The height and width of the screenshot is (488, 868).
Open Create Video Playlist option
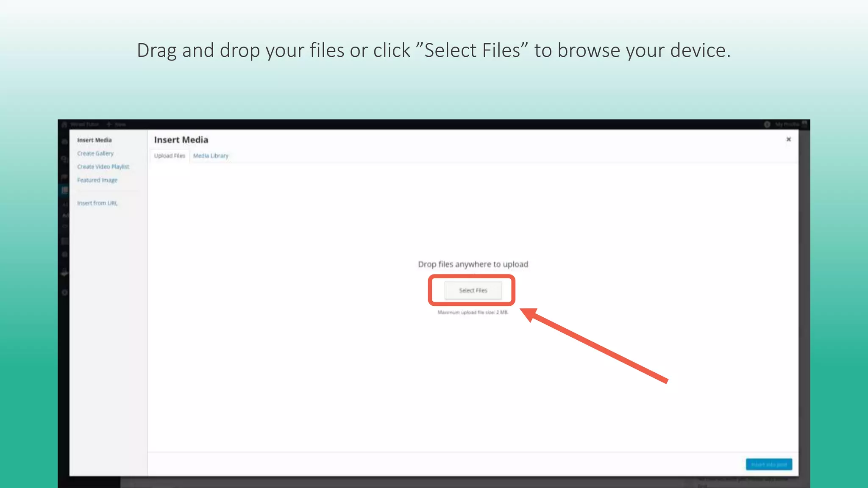point(103,167)
